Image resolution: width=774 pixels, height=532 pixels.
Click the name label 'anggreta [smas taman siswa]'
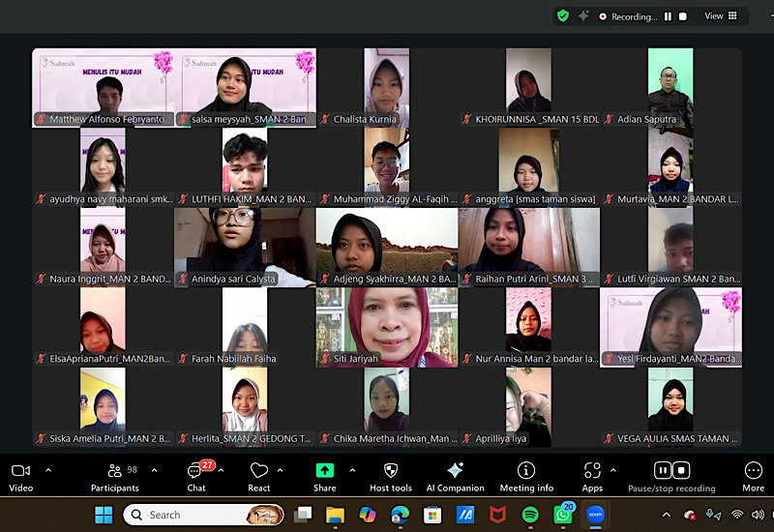coord(536,199)
